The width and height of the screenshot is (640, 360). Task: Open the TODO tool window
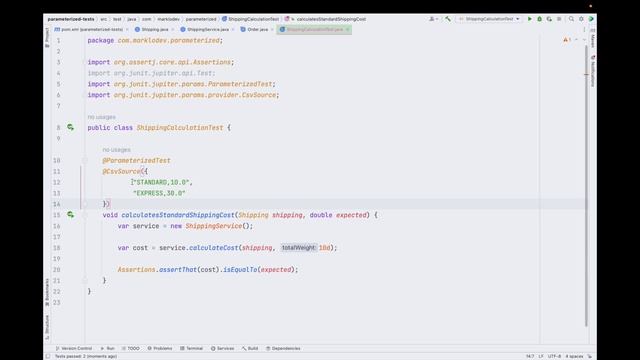(131, 348)
